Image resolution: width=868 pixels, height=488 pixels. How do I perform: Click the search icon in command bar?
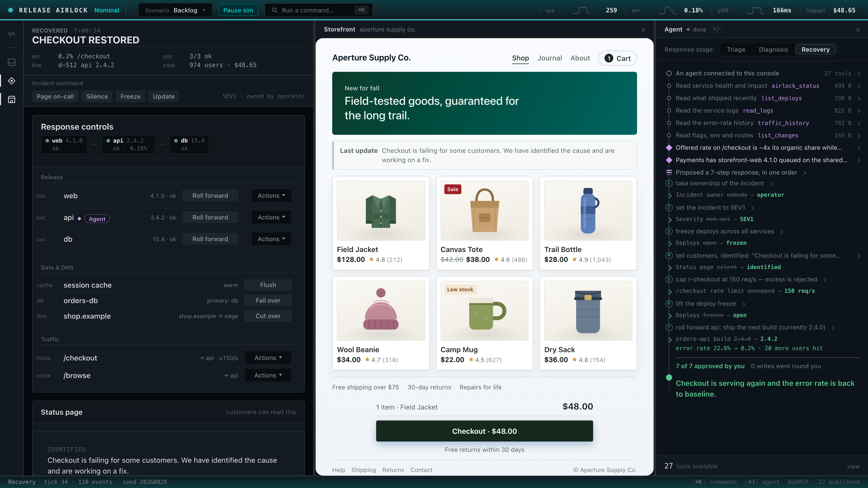275,10
